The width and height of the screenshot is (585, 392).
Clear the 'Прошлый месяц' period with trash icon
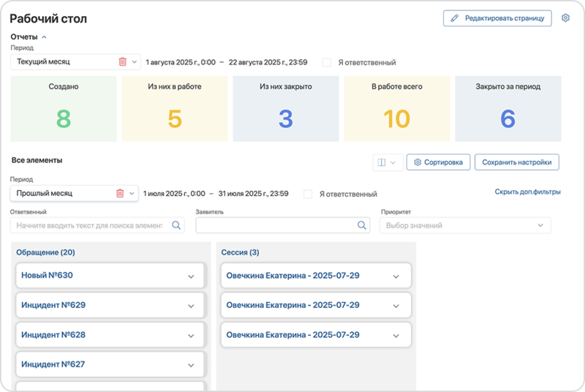[x=120, y=194]
